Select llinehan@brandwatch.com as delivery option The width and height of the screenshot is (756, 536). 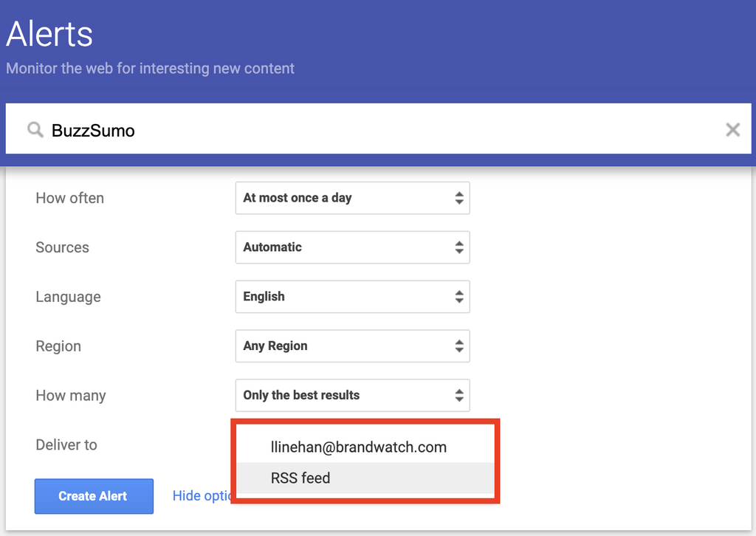tap(359, 447)
